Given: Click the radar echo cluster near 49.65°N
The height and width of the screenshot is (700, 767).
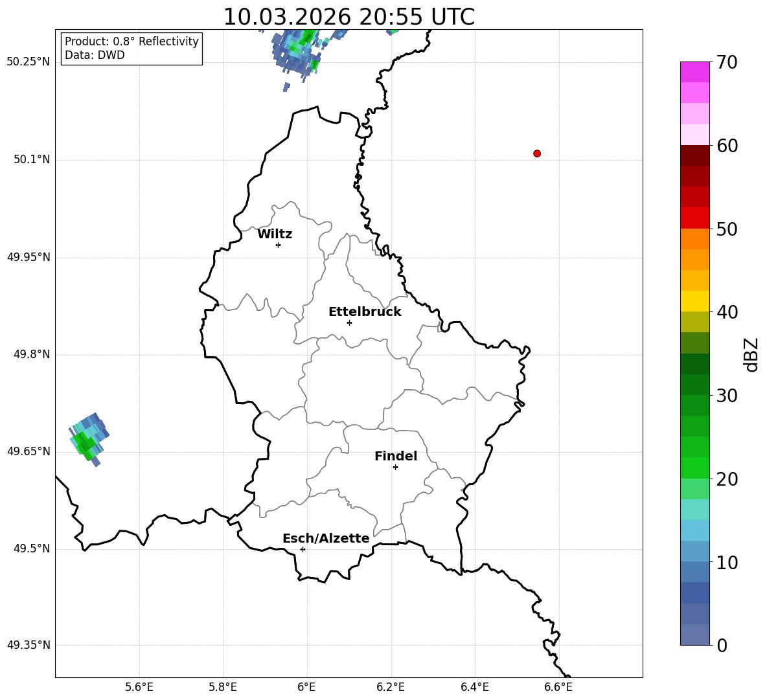Looking at the screenshot, I should (89, 440).
